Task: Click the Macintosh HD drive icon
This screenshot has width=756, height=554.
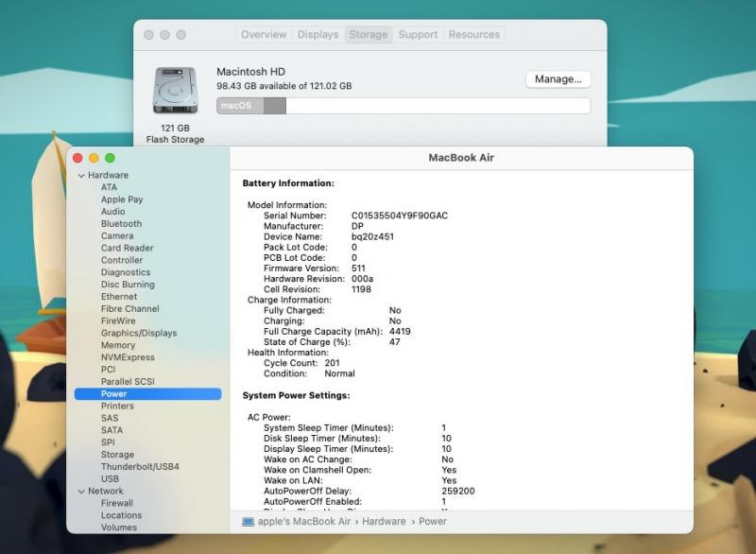Action: point(175,91)
